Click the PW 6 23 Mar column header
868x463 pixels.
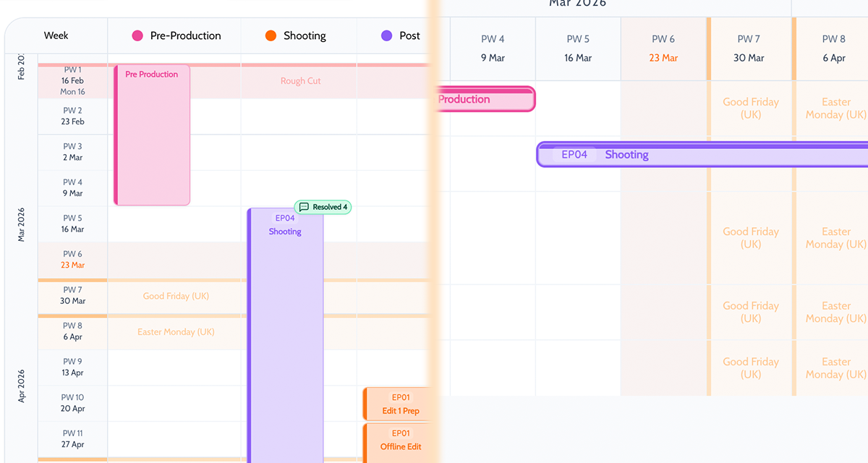click(x=663, y=48)
